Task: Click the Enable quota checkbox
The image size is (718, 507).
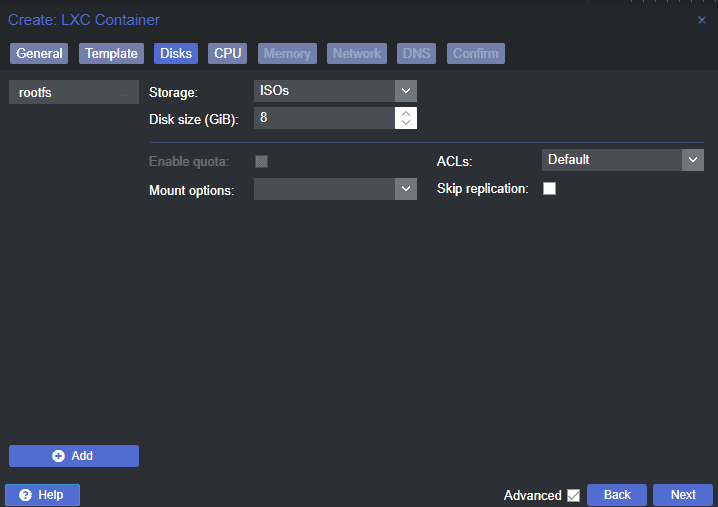Action: (262, 161)
